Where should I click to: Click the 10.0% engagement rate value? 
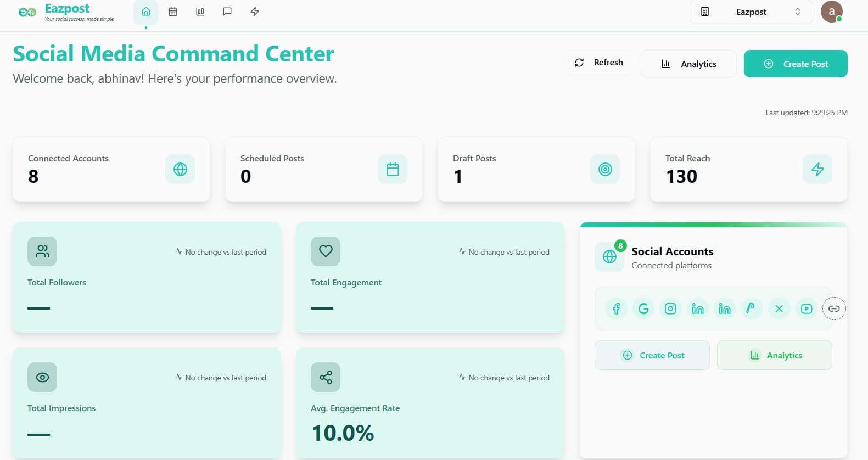[x=343, y=433]
